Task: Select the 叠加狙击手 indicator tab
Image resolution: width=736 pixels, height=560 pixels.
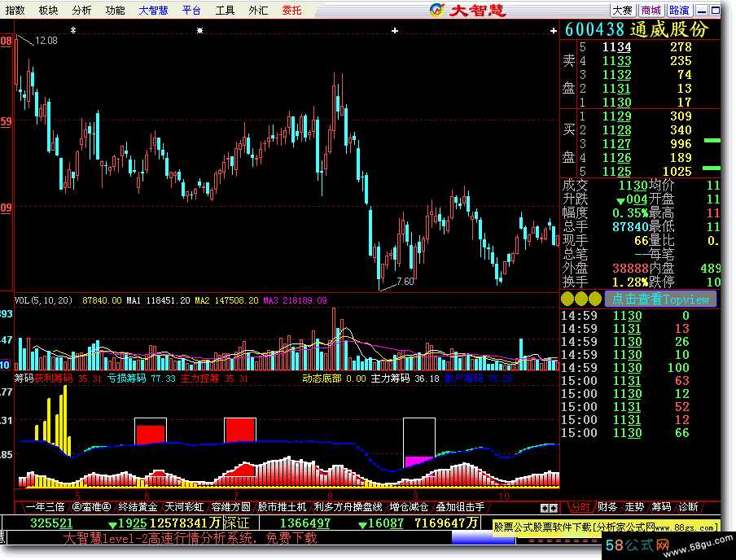Action: click(x=460, y=507)
